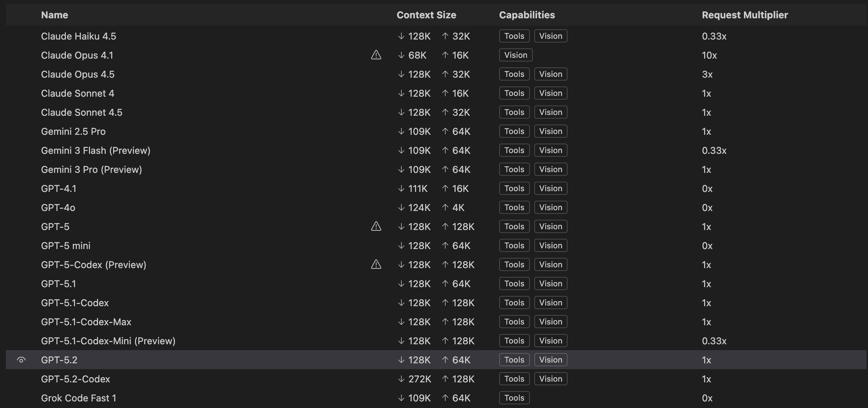Click the Tools badge for Grok Code Fast 1
The height and width of the screenshot is (408, 868).
514,398
